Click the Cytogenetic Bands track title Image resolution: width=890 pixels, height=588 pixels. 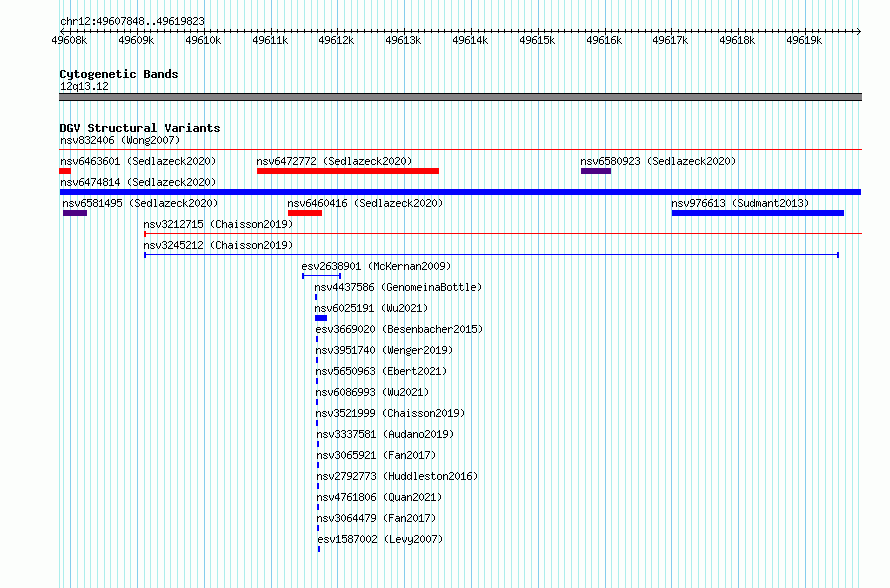[x=119, y=74]
